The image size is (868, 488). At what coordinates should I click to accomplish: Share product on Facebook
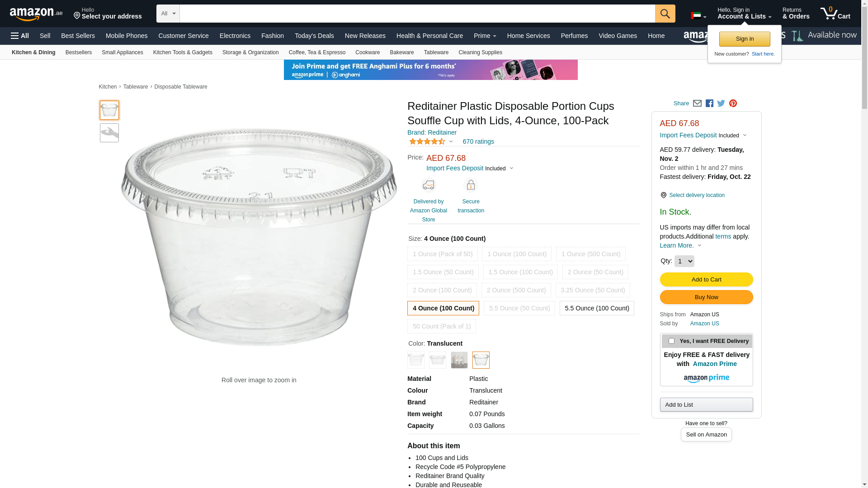[709, 103]
